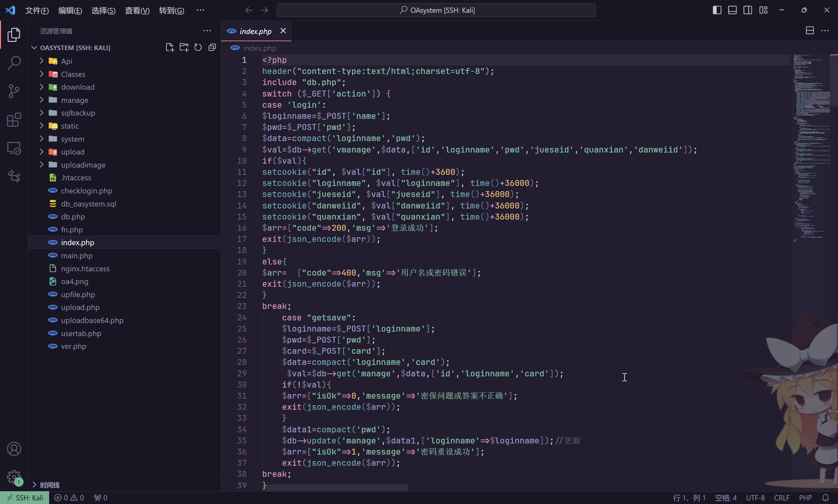Open the overflow menu ellipsis in menu bar
The width and height of the screenshot is (838, 504).
coord(200,10)
